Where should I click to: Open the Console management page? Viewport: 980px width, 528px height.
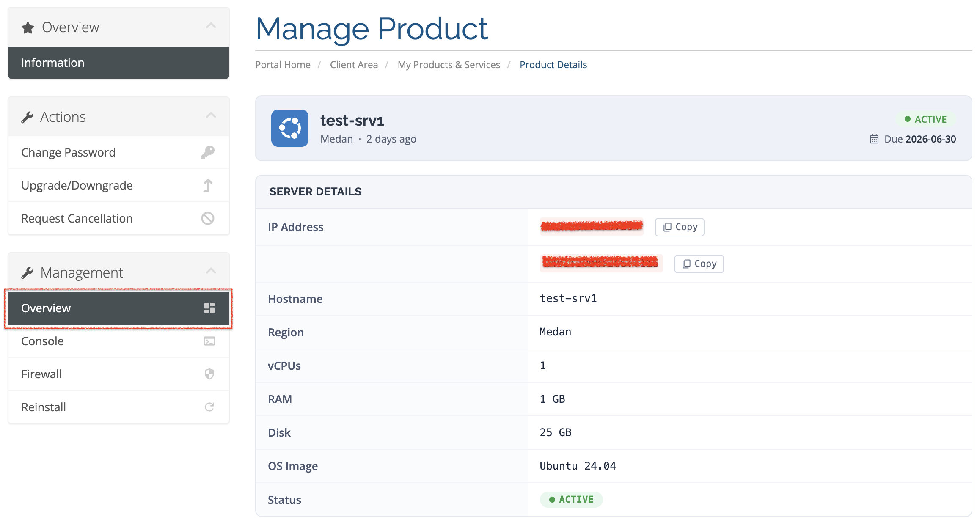[118, 341]
